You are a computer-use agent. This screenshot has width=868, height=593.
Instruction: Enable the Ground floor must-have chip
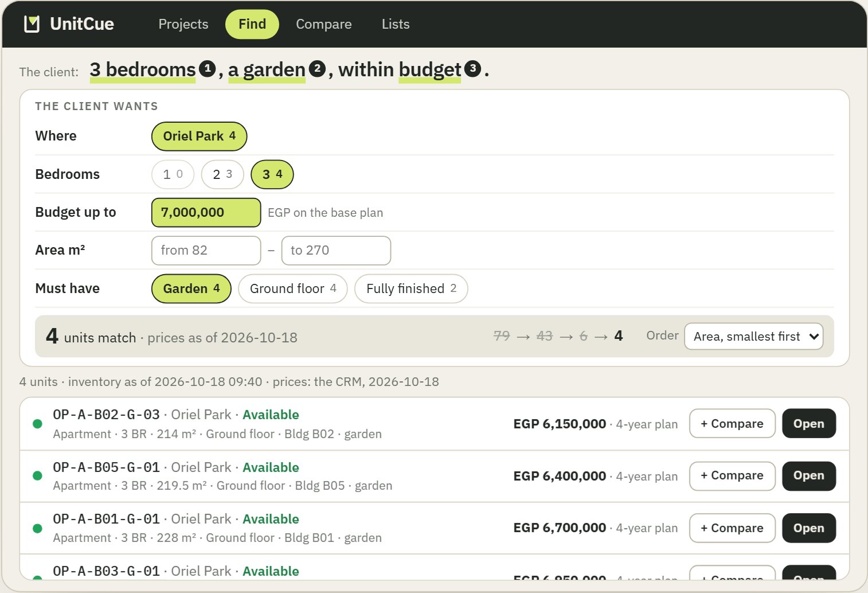coord(293,288)
